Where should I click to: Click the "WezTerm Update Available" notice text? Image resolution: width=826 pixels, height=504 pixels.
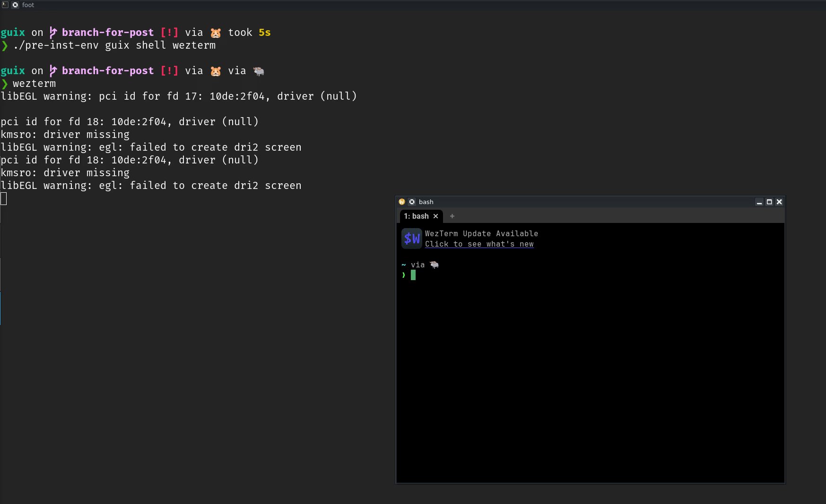[481, 234]
